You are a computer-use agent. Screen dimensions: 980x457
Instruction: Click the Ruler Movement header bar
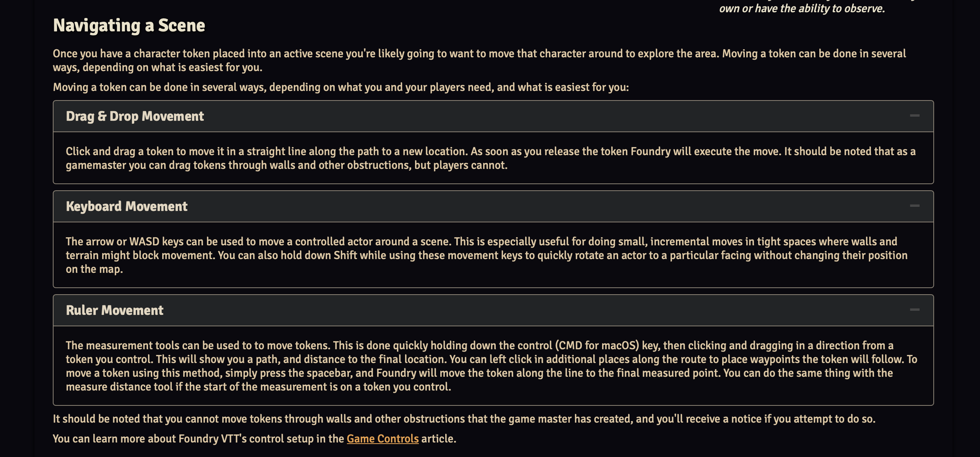tap(490, 310)
